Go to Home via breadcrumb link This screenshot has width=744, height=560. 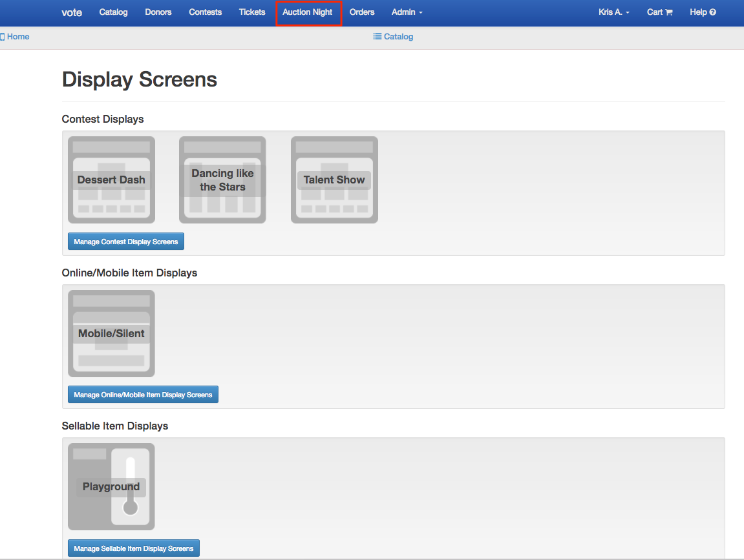click(x=15, y=37)
